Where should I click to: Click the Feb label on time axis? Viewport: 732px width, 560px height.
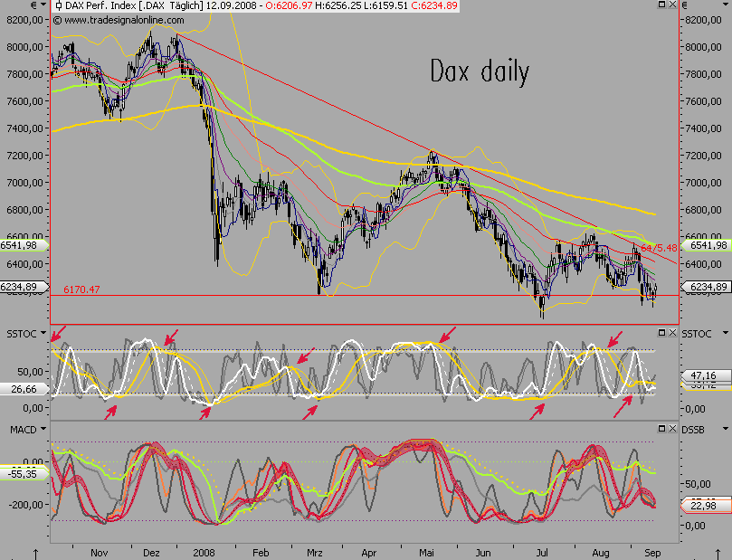tap(261, 553)
